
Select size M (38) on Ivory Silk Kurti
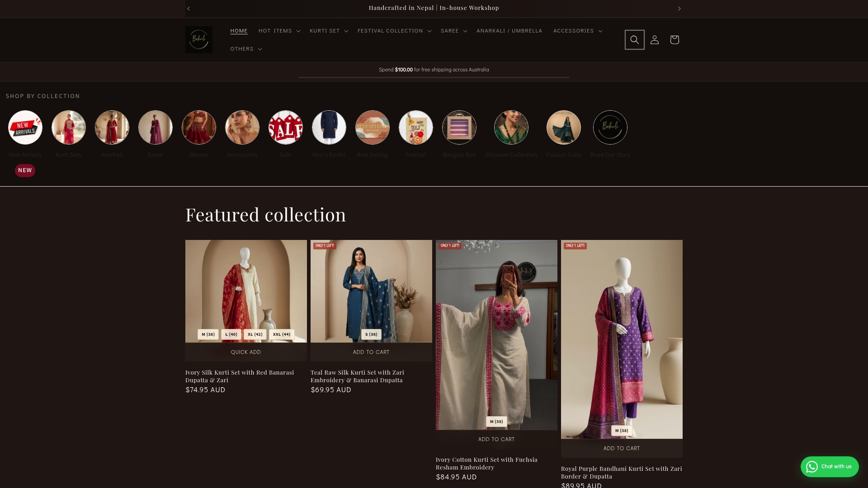pos(208,334)
